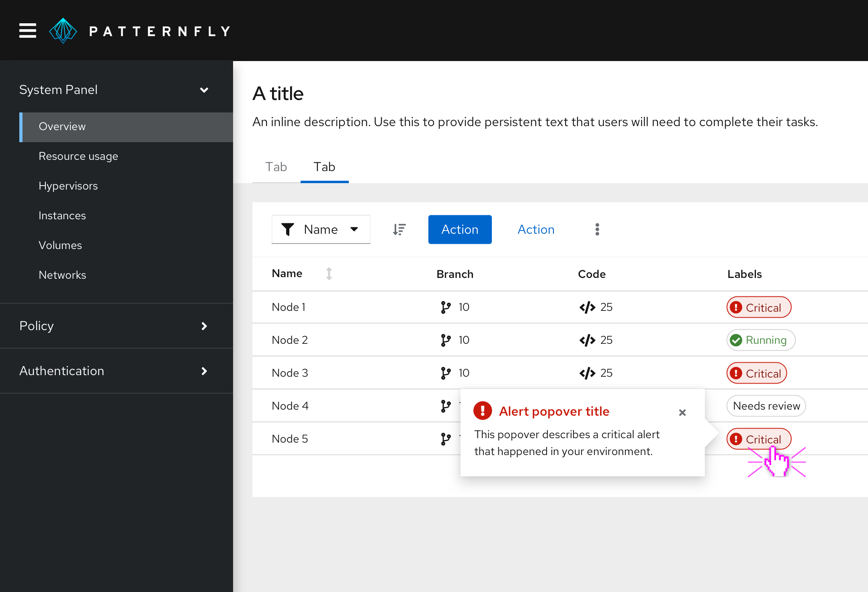The width and height of the screenshot is (868, 592).
Task: Click the branch/fork icon on Node 1
Action: click(443, 307)
